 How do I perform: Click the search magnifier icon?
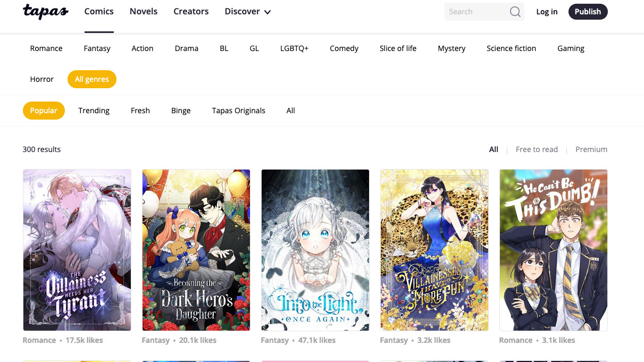tap(515, 12)
